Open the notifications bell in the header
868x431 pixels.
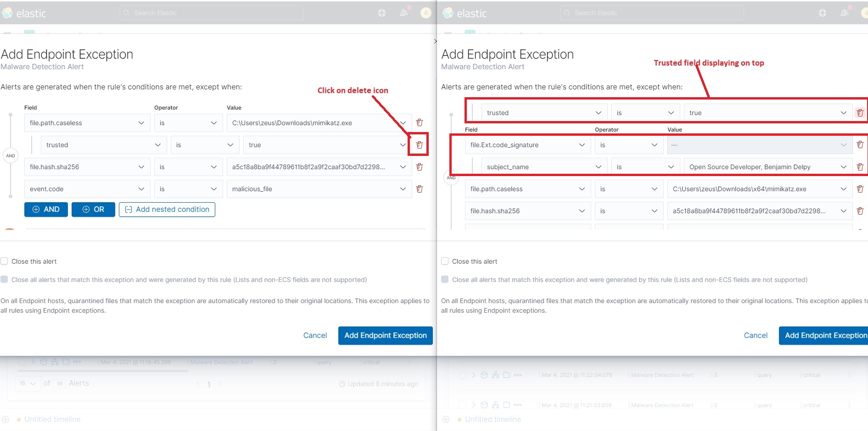tap(404, 12)
